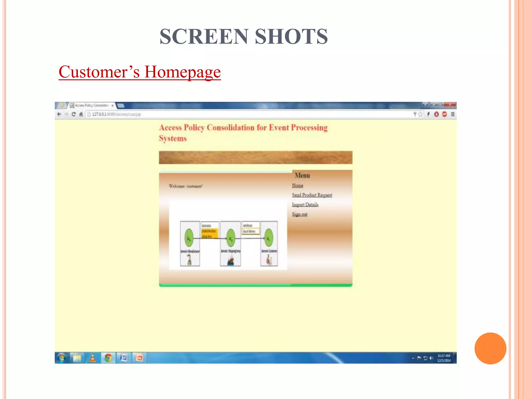Click the volume icon in system tray
532x399 pixels.
[431, 358]
